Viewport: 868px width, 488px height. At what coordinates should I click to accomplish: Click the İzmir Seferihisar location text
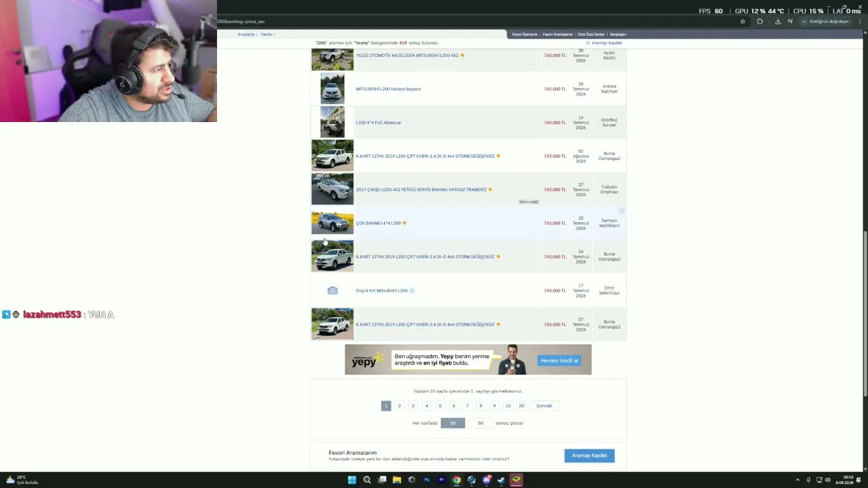tap(609, 291)
